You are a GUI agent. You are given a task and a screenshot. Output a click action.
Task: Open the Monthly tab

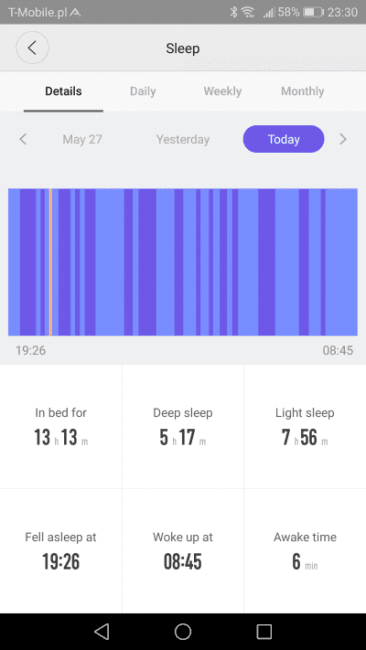(x=303, y=91)
